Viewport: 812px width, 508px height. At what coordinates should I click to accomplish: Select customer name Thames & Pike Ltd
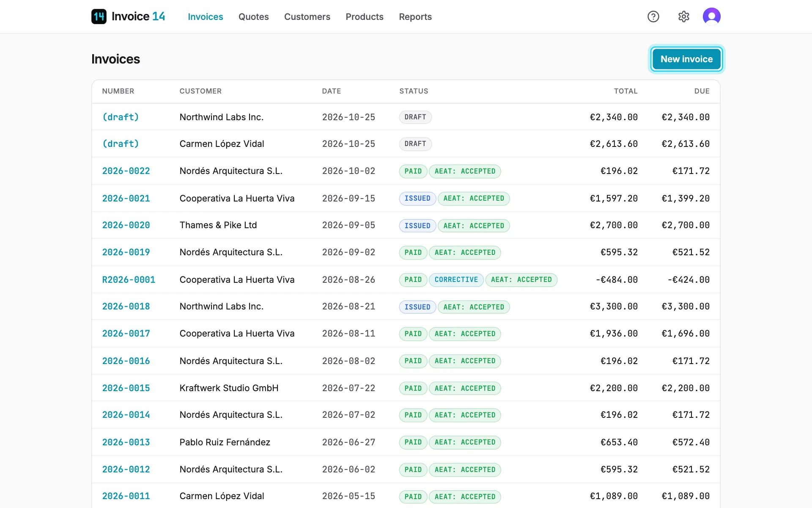pyautogui.click(x=218, y=225)
